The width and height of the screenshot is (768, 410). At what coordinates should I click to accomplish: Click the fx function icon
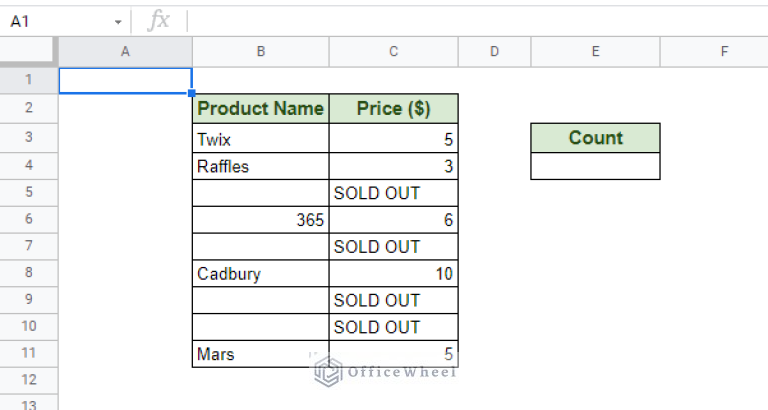click(159, 21)
